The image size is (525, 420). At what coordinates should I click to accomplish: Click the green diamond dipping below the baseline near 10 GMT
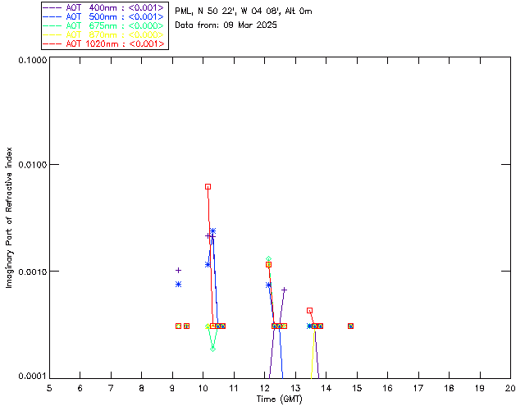(x=212, y=349)
